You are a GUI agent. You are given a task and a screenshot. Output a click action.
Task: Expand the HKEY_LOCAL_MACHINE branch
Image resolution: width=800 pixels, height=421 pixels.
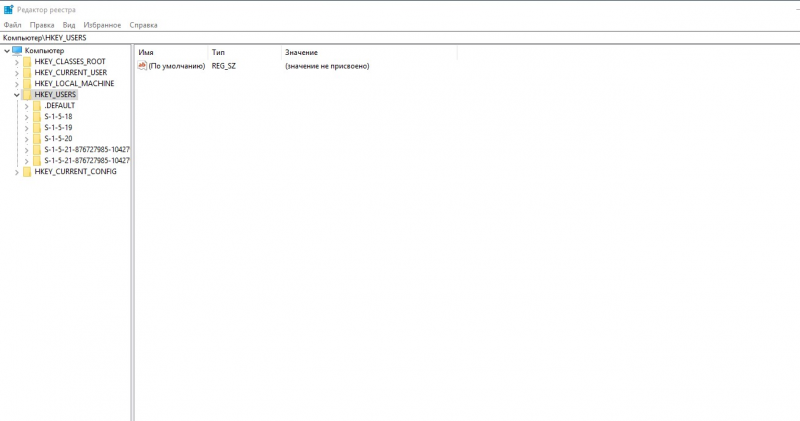(x=16, y=84)
